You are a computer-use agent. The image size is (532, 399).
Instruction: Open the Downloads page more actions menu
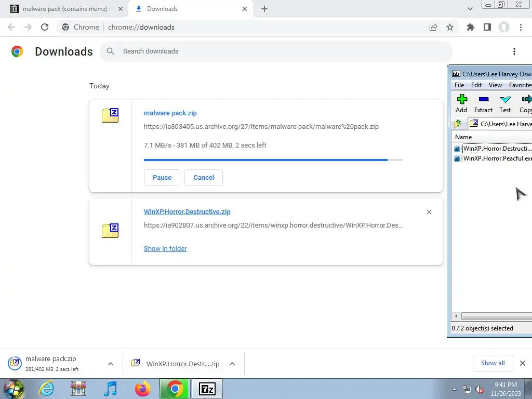click(x=514, y=51)
